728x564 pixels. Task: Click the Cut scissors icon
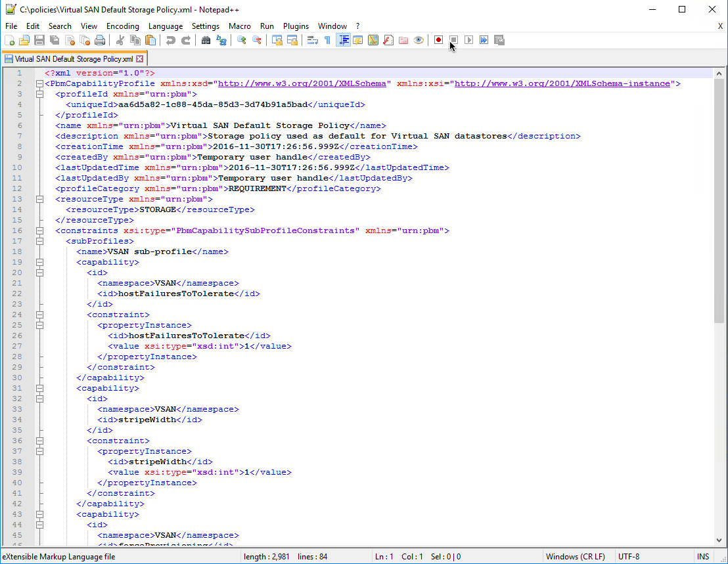120,40
